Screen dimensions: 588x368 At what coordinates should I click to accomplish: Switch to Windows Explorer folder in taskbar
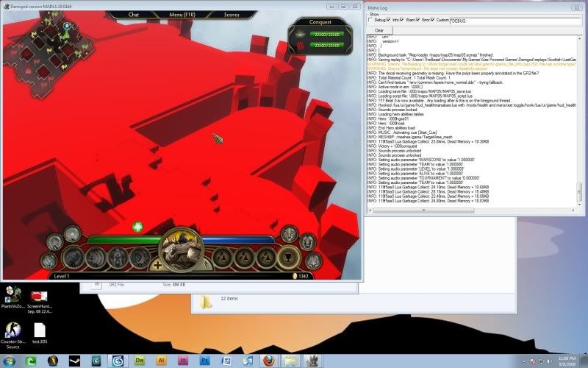tap(290, 361)
